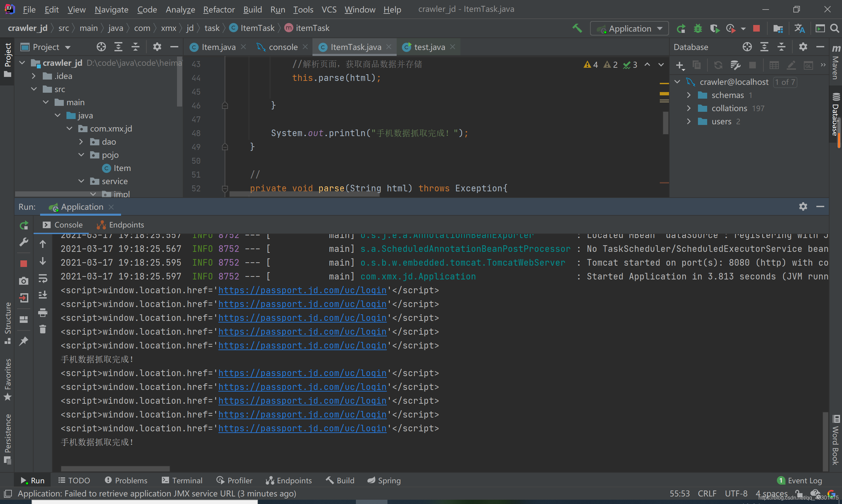Open Search Everywhere magnifier icon
Viewport: 842px width, 504px height.
[x=834, y=29]
